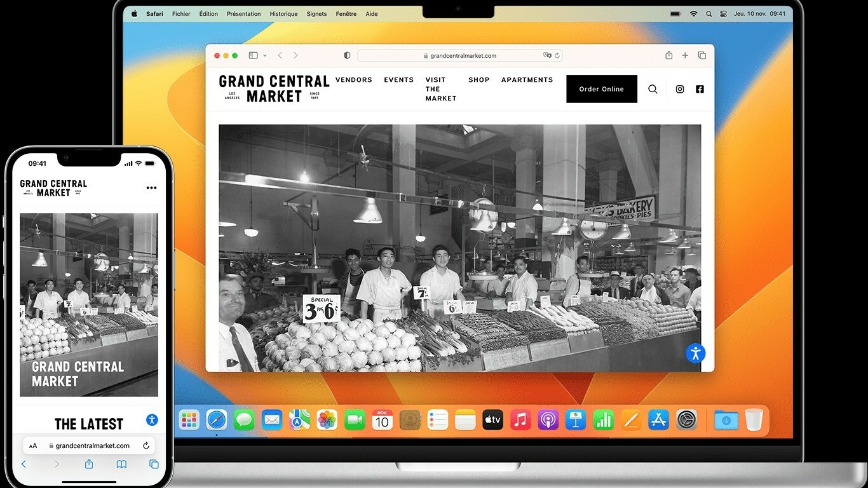Open Apple TV from the Dock
The width and height of the screenshot is (868, 488).
[492, 419]
